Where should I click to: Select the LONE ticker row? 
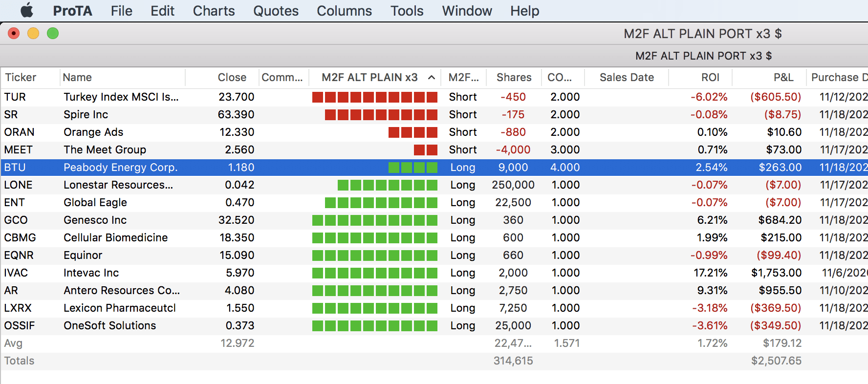click(x=434, y=185)
